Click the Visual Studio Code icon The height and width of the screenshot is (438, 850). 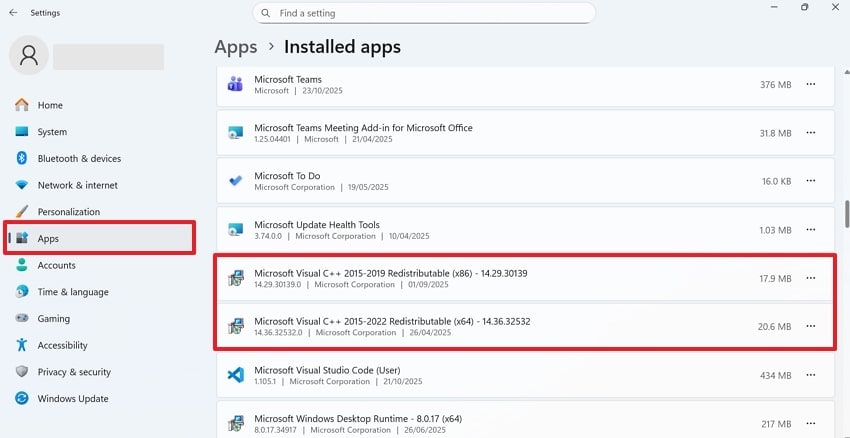235,375
